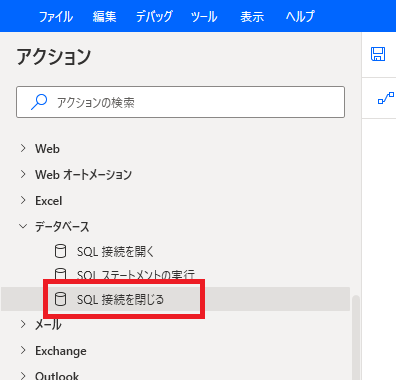Open the デバッグ menu

[x=154, y=16]
